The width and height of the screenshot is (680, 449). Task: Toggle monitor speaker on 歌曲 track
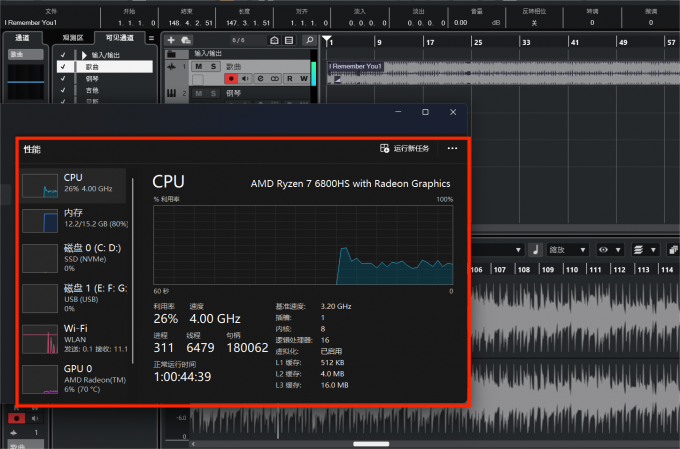pos(245,79)
